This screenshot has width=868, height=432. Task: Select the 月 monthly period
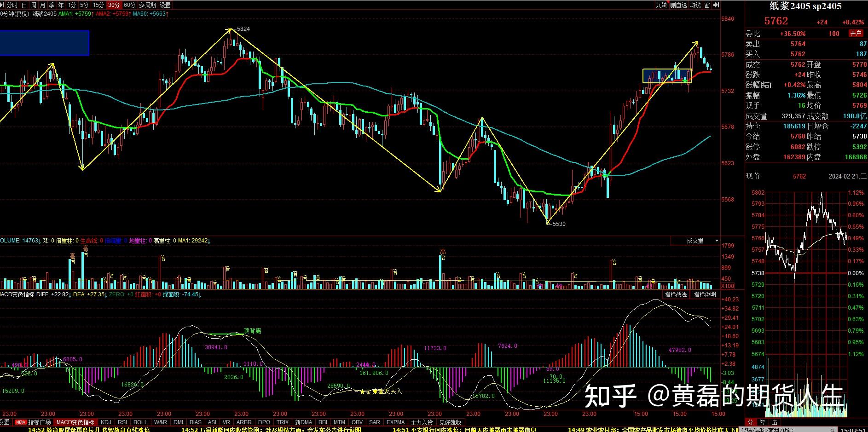pos(43,5)
